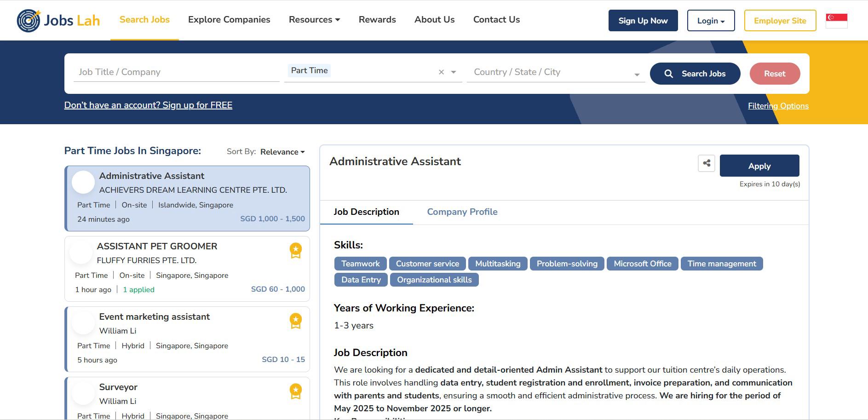Click the Reset button
Image resolution: width=868 pixels, height=420 pixels.
[x=775, y=74]
